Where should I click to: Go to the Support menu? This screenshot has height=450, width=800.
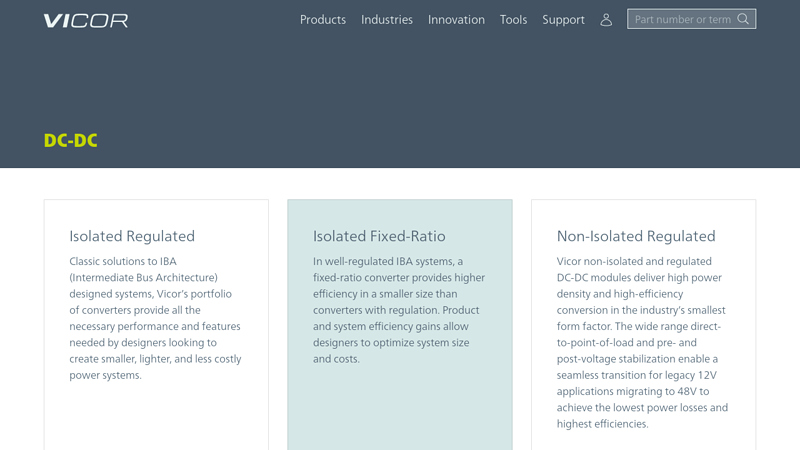[563, 20]
